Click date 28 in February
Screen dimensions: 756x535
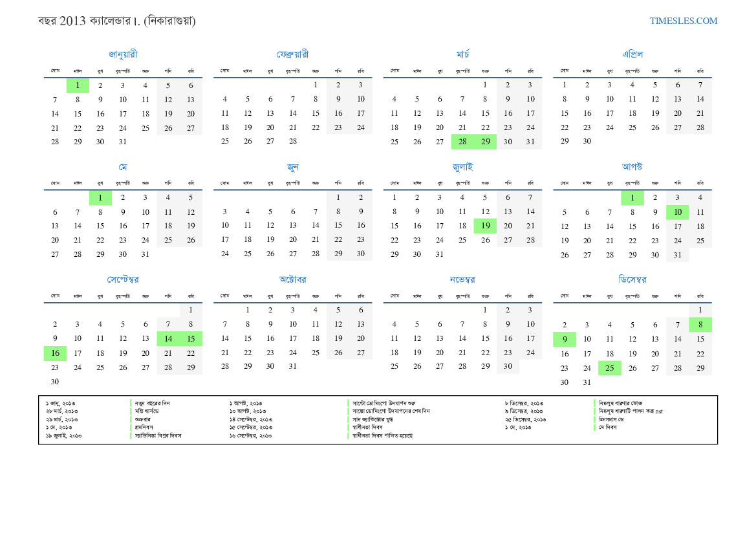point(293,141)
